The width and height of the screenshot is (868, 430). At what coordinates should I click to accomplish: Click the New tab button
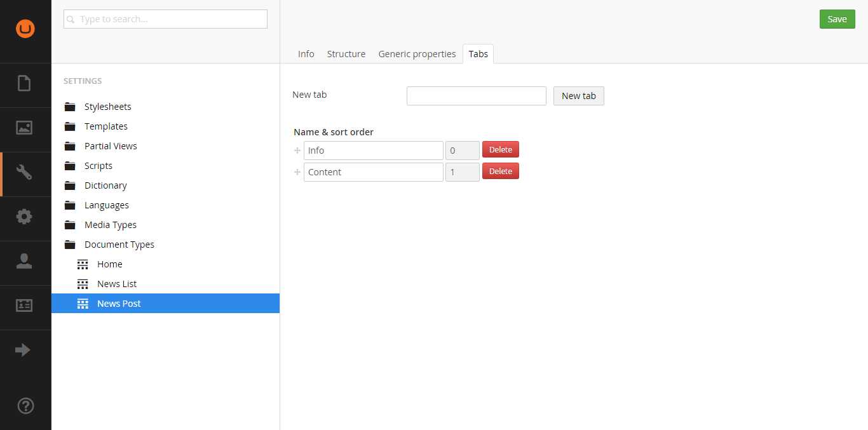pos(579,96)
